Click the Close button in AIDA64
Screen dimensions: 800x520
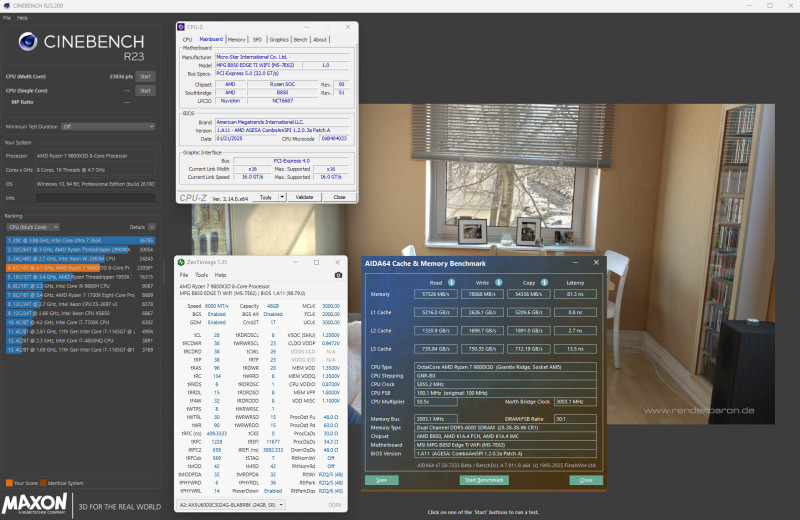[x=586, y=480]
